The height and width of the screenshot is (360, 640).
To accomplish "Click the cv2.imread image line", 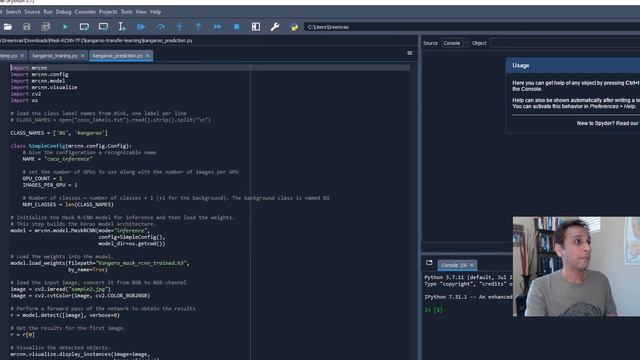I will (x=60, y=289).
